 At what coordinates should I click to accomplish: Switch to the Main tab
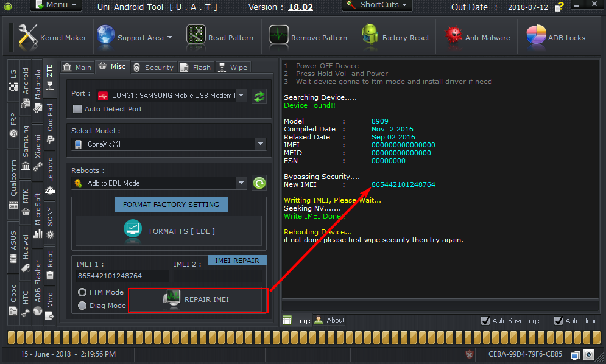77,67
